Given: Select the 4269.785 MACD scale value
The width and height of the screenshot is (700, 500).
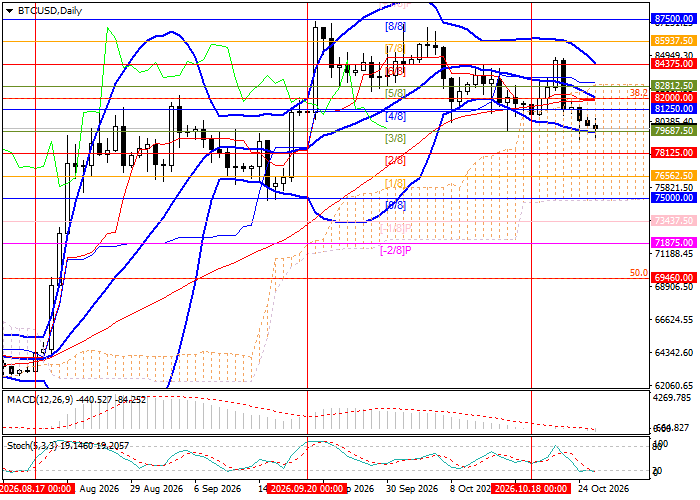Looking at the screenshot, I should tap(671, 398).
